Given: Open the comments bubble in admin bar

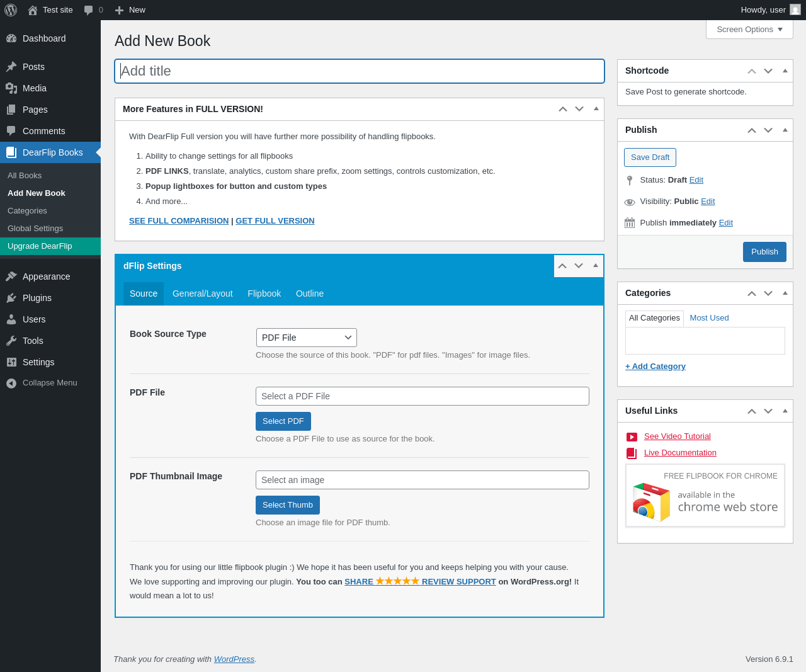Looking at the screenshot, I should [89, 10].
